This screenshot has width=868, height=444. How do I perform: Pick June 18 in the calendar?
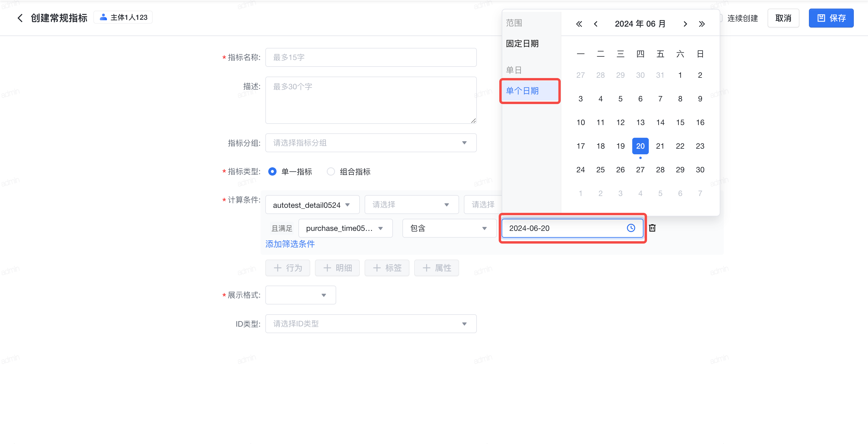(600, 146)
